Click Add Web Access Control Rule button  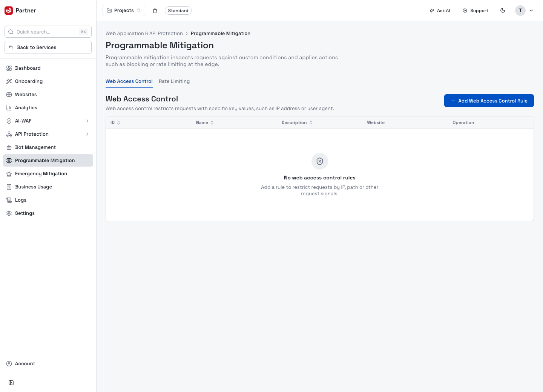pyautogui.click(x=489, y=101)
